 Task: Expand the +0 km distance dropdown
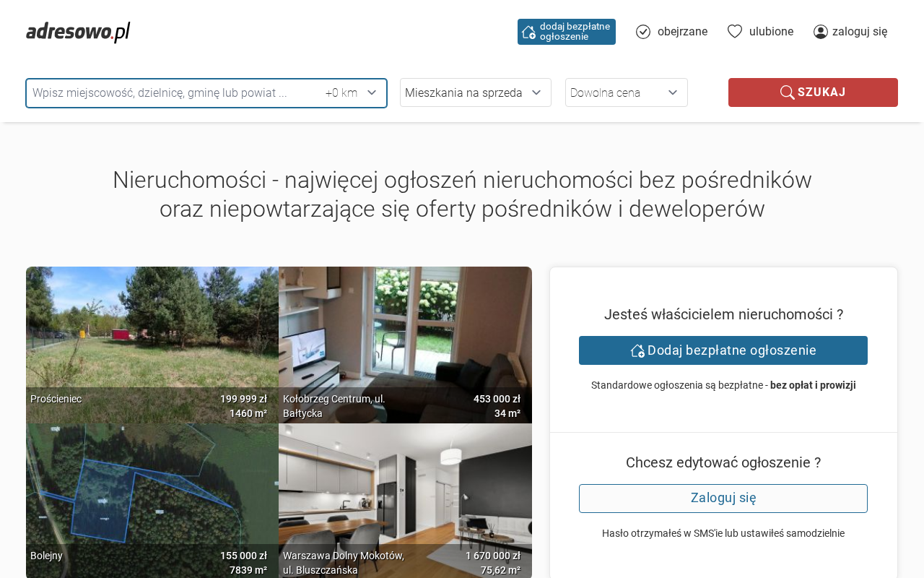click(x=352, y=93)
